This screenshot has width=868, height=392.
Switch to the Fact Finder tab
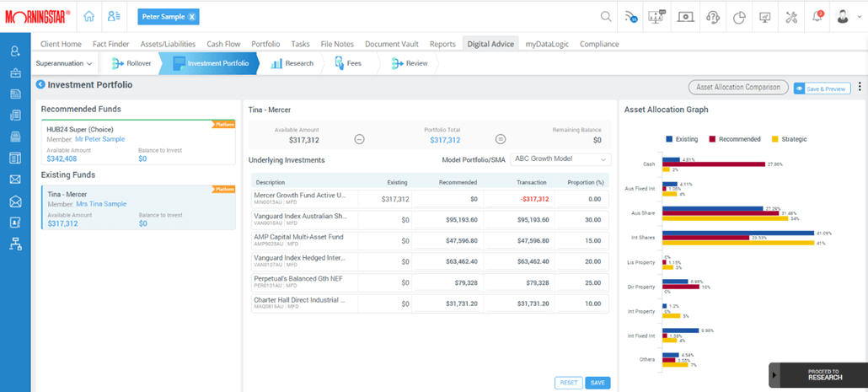coord(110,44)
